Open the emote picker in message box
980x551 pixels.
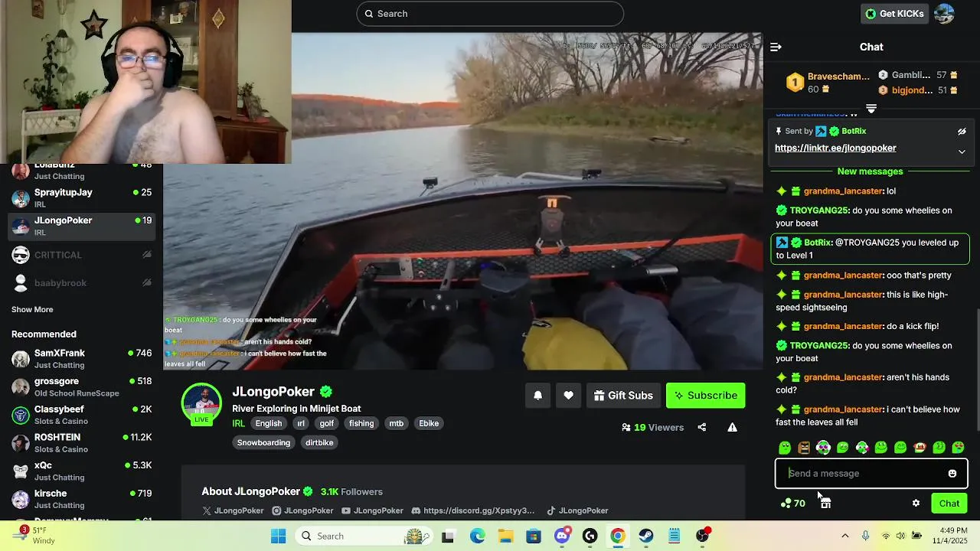(952, 474)
